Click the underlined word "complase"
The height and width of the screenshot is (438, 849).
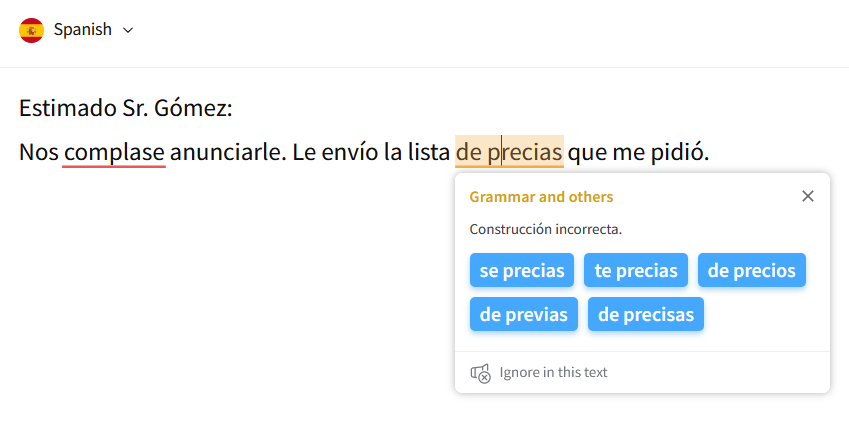(x=114, y=153)
